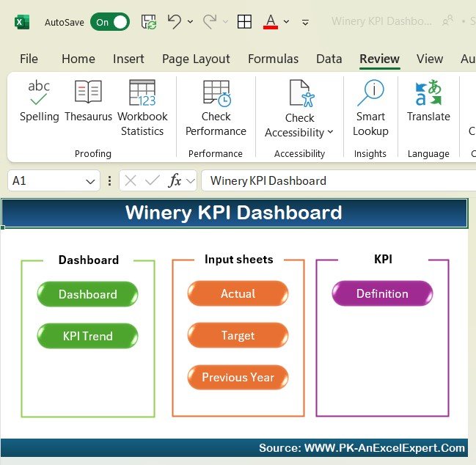Expand the Check Accessibility dropdown arrow

[331, 132]
